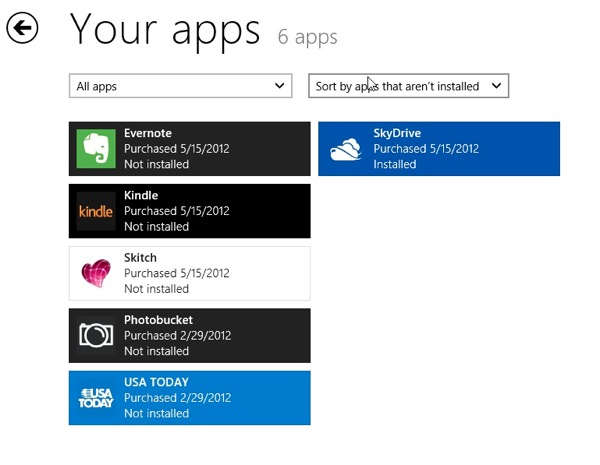Click the SkyDrive app name text
The width and height of the screenshot is (600, 465).
pyautogui.click(x=397, y=133)
